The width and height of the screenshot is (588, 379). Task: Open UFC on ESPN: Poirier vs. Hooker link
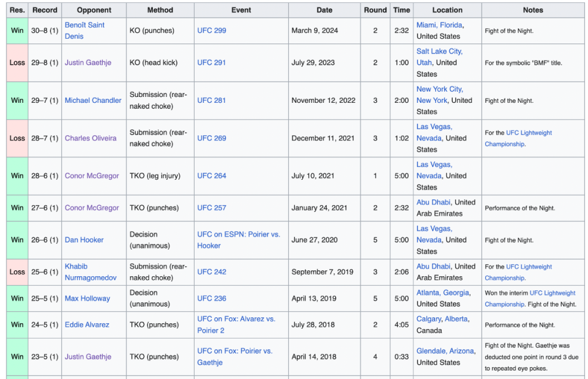pyautogui.click(x=239, y=240)
